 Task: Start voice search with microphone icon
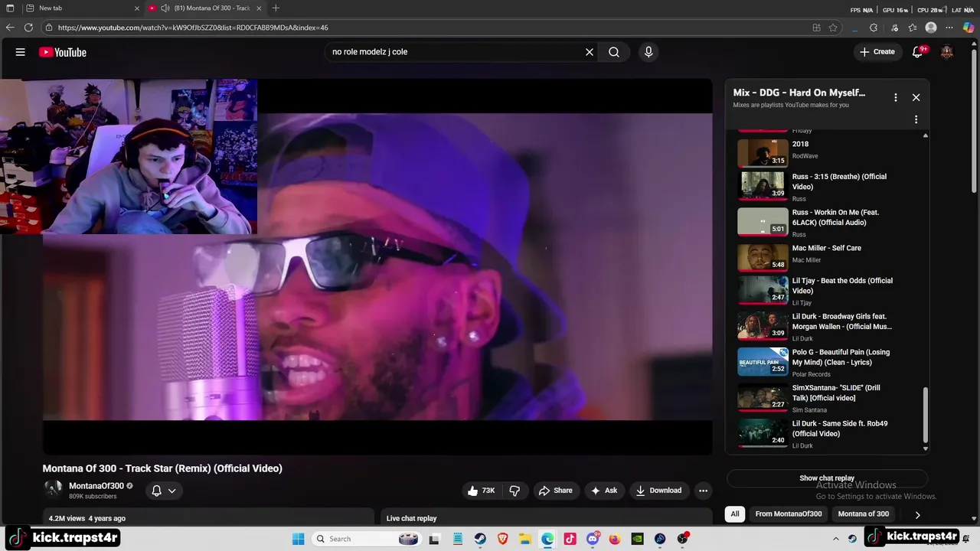click(648, 52)
